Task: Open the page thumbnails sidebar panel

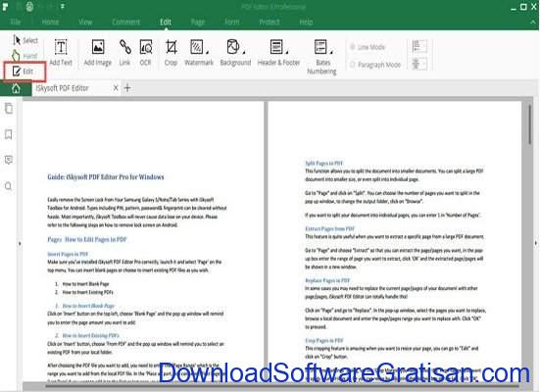Action: point(9,108)
